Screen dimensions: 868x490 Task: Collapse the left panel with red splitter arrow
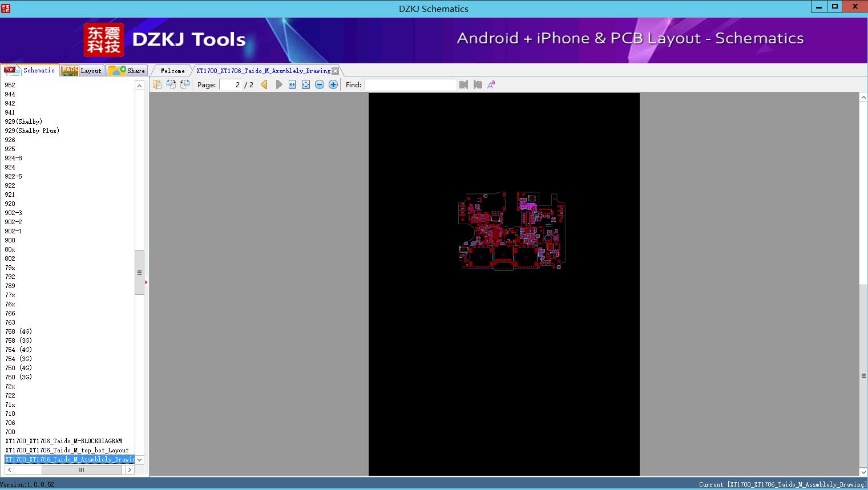(146, 282)
